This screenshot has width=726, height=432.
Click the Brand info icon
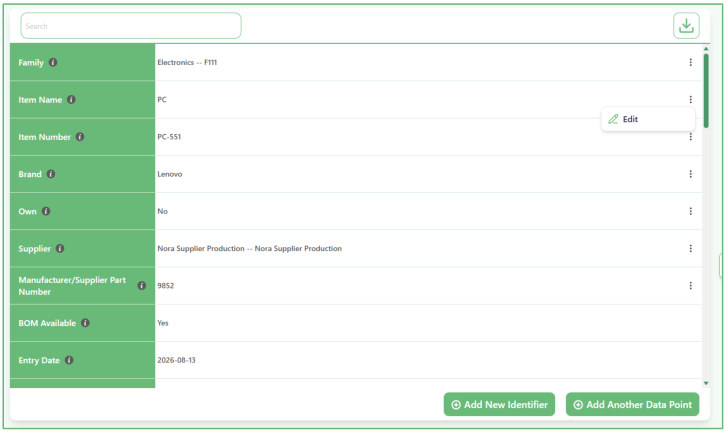[51, 174]
